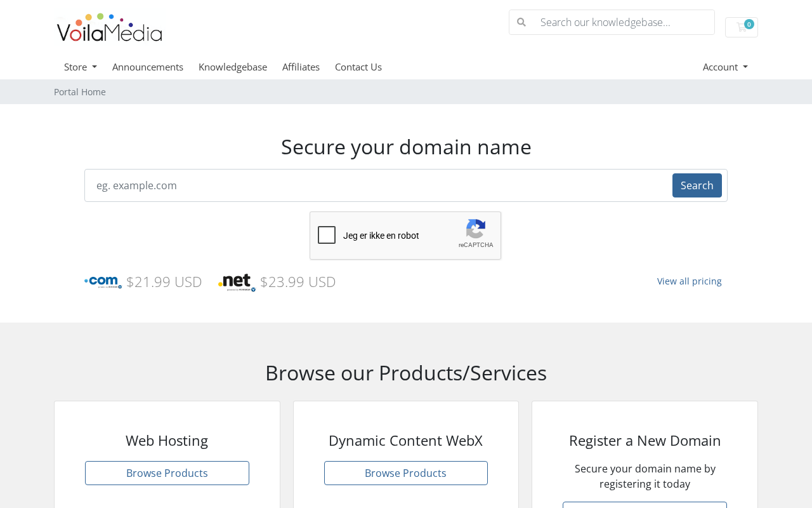Open the Account dropdown menu
Screen dimensions: 812x508
725,67
